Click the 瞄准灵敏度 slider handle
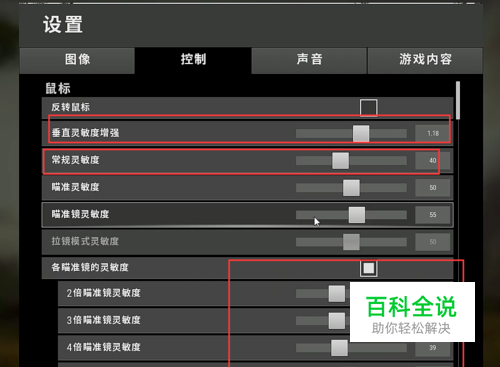This screenshot has width=500, height=367. (351, 188)
